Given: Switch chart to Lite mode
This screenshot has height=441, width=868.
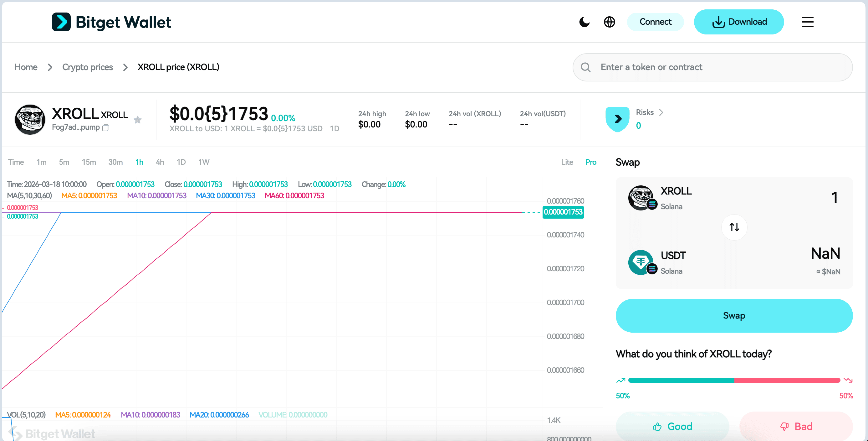Looking at the screenshot, I should pos(567,162).
